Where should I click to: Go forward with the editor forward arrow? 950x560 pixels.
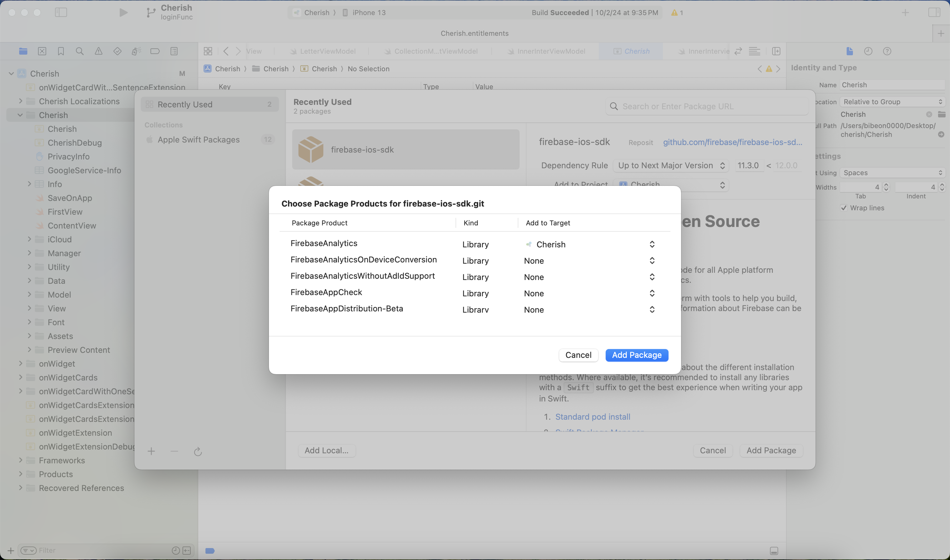coord(238,51)
